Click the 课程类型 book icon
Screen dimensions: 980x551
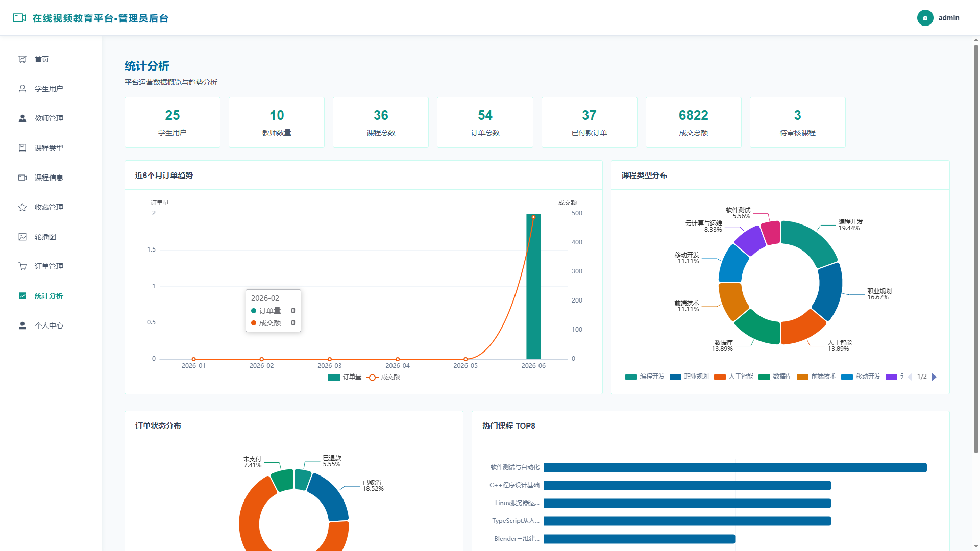click(22, 148)
